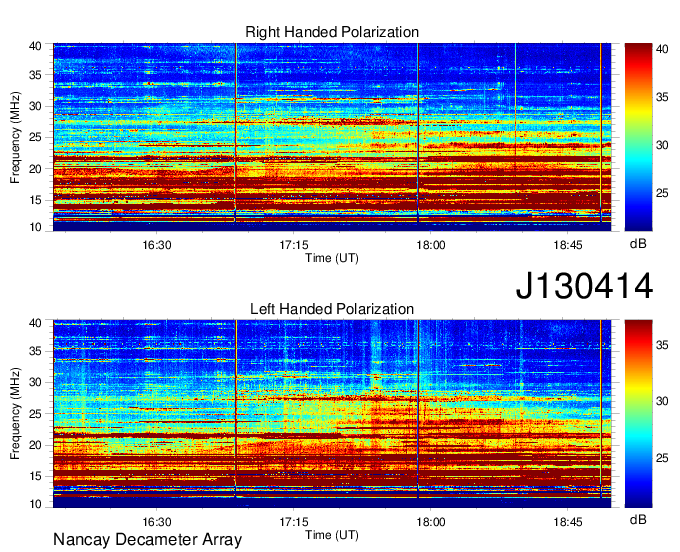The height and width of the screenshot is (552, 680).
Task: Click the dB label under top colorbar
Action: (x=638, y=244)
